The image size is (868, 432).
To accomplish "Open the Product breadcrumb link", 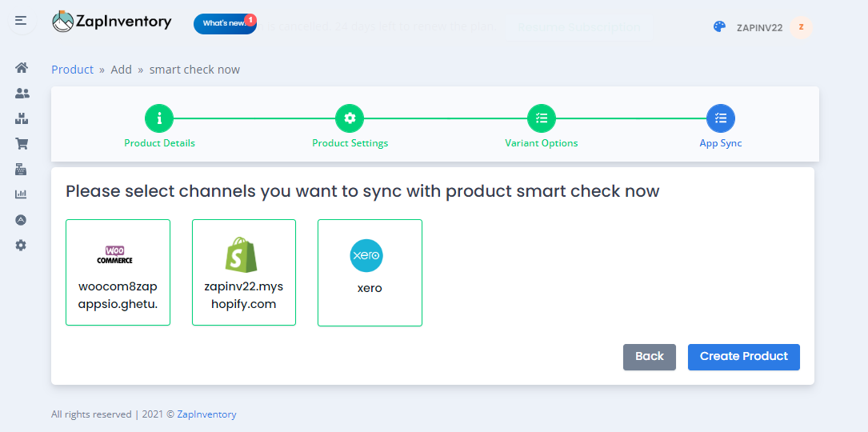I will [x=73, y=70].
